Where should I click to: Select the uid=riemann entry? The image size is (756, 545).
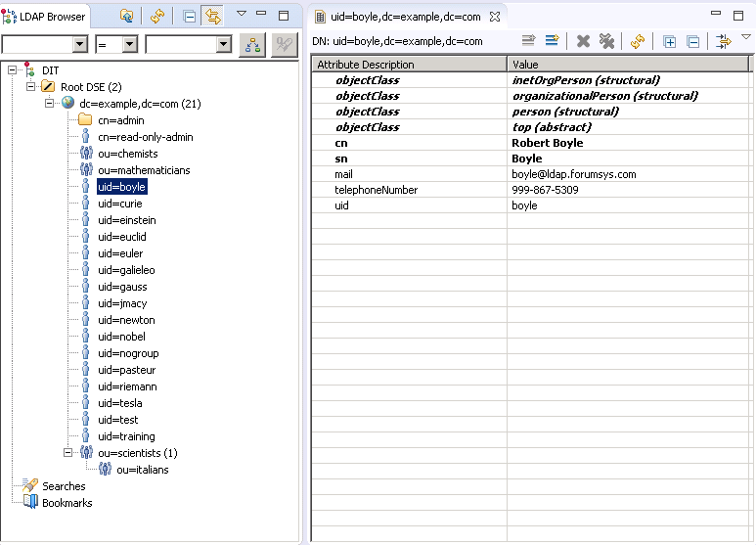click(127, 386)
